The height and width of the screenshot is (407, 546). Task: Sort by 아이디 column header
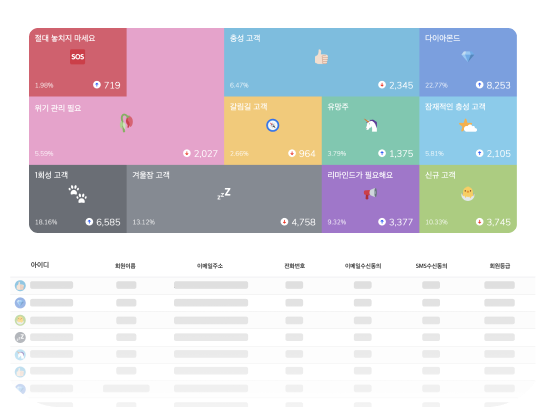(40, 265)
